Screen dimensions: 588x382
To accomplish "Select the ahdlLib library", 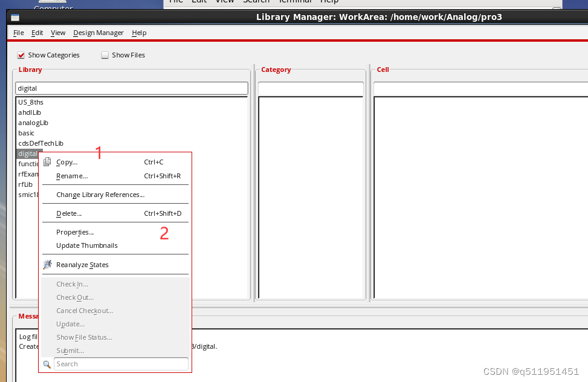I will [30, 112].
